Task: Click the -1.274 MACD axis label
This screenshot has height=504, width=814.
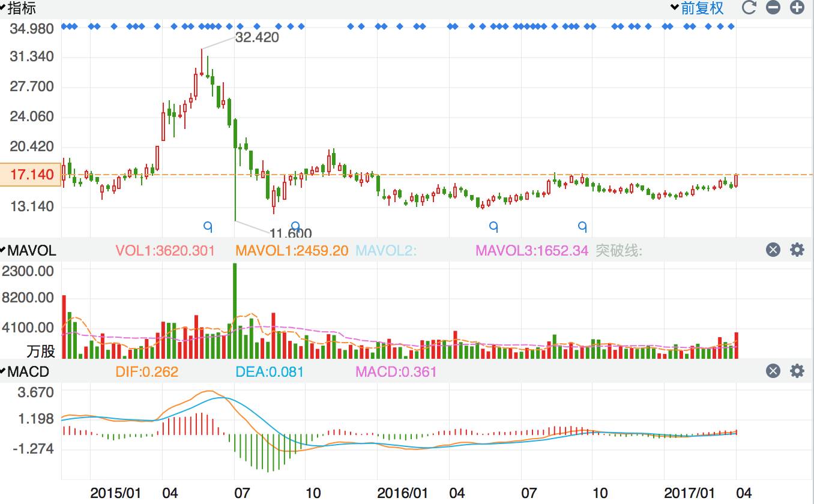Action: tap(35, 449)
